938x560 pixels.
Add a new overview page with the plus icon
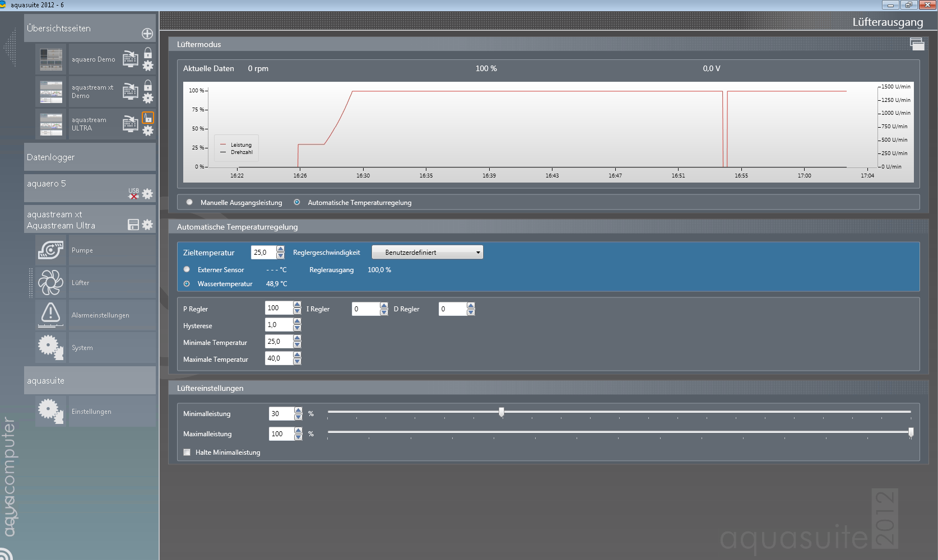[147, 34]
